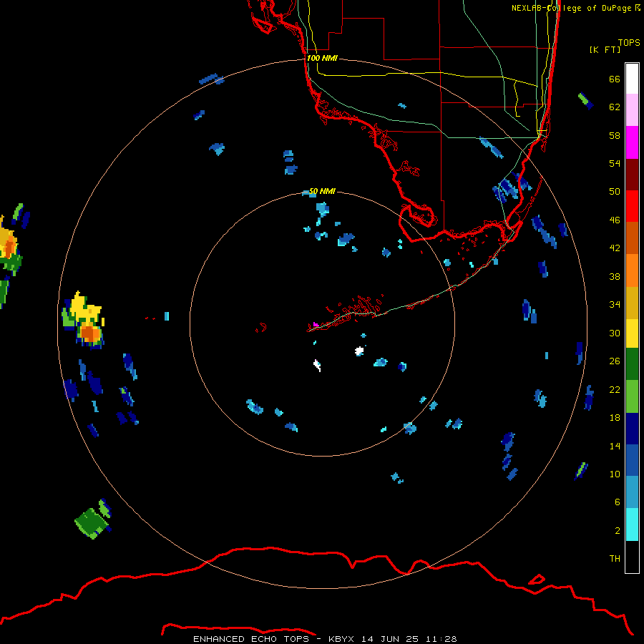Image resolution: width=644 pixels, height=644 pixels.
Task: Click the legend value 54
Action: 615,163
